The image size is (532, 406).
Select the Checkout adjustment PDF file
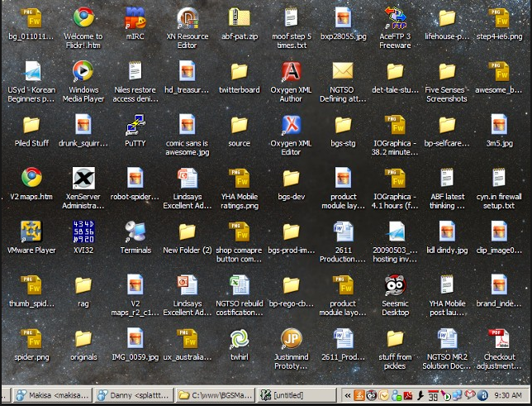pos(498,339)
